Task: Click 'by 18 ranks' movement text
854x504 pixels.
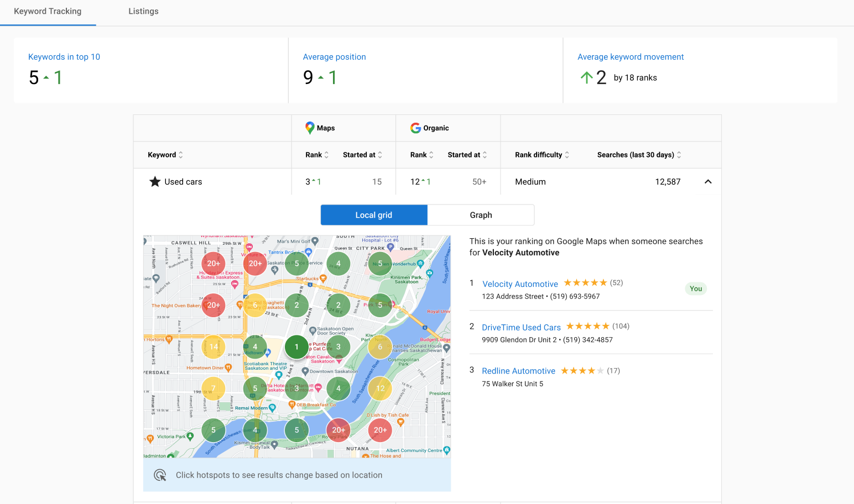Action: pos(636,78)
